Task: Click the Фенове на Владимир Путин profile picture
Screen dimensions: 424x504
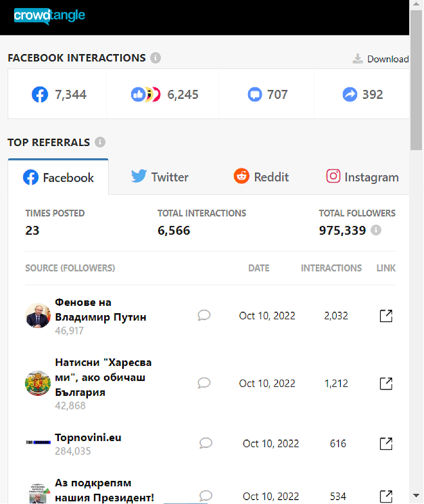Action: click(x=38, y=316)
